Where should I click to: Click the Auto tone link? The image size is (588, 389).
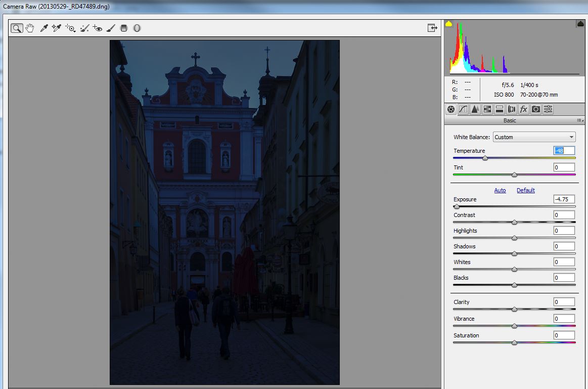500,190
